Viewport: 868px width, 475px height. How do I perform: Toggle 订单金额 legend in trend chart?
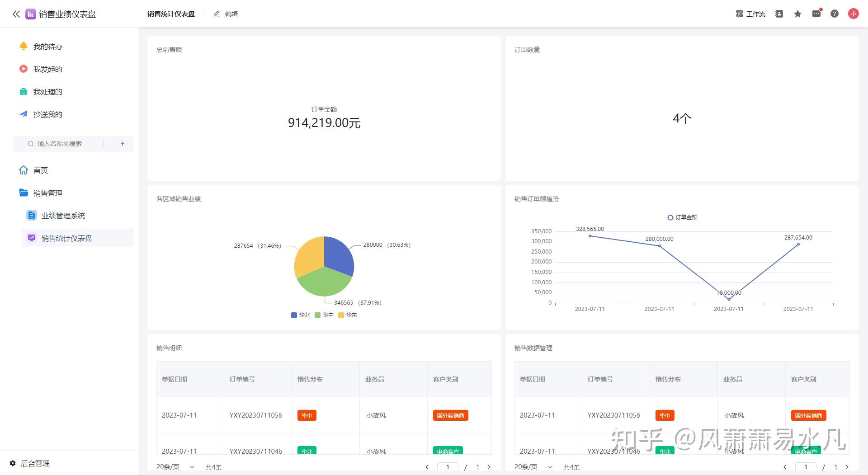coord(682,217)
